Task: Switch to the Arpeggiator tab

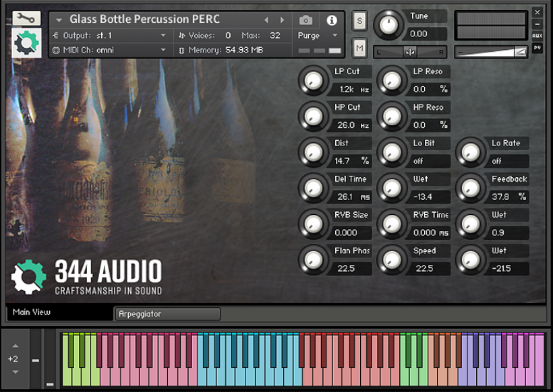Action: click(168, 314)
